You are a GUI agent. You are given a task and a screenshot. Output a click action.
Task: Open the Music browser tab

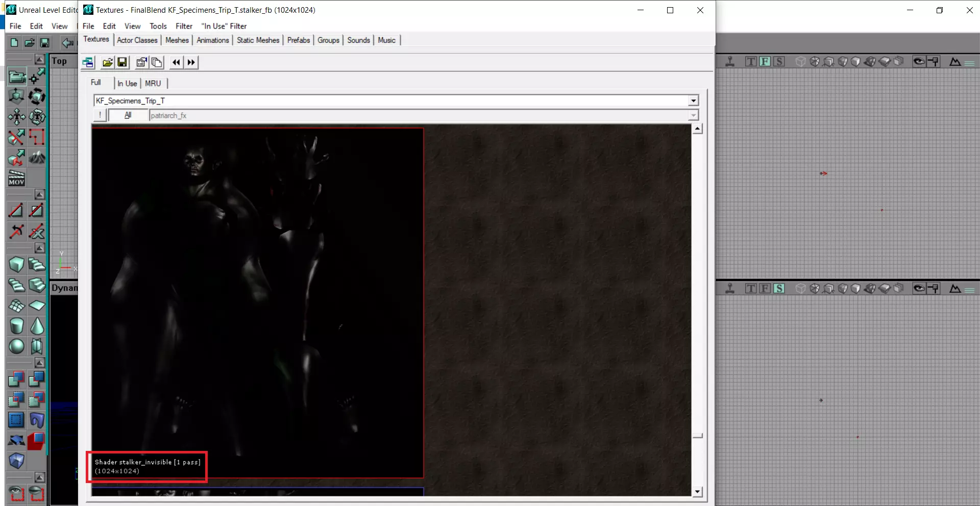pos(387,40)
